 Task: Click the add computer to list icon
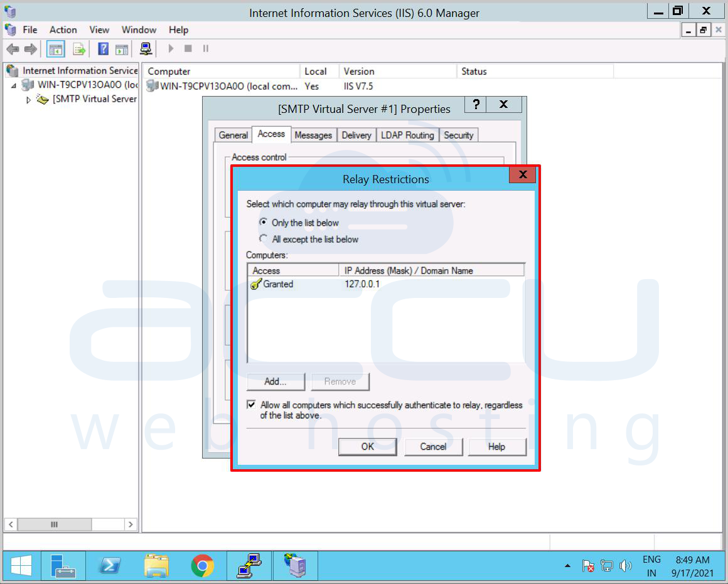click(146, 49)
